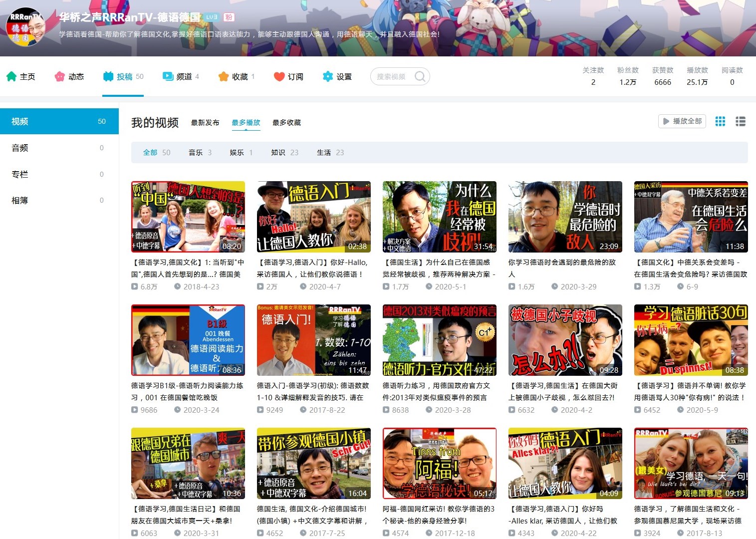Image resolution: width=756 pixels, height=539 pixels.
Task: Click the search magnifier icon
Action: [x=420, y=76]
